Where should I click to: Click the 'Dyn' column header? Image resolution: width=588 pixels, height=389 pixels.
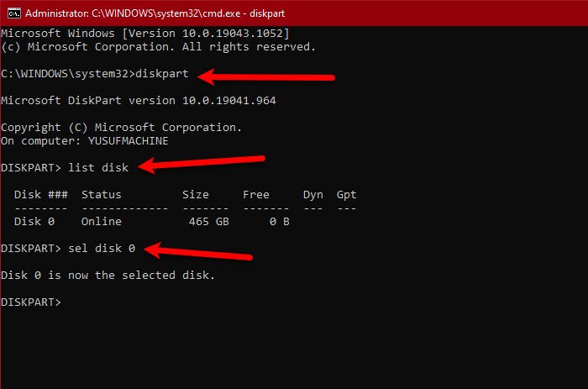313,194
